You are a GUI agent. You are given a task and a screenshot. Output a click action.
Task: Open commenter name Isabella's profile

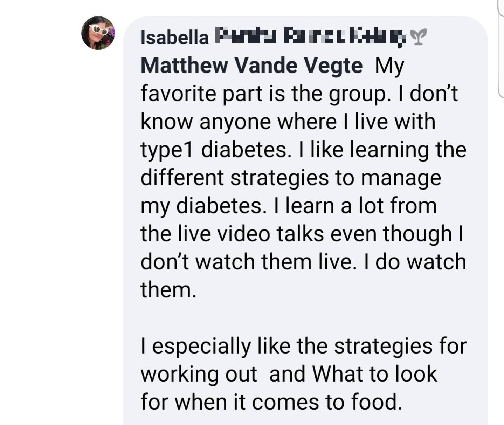click(x=174, y=37)
